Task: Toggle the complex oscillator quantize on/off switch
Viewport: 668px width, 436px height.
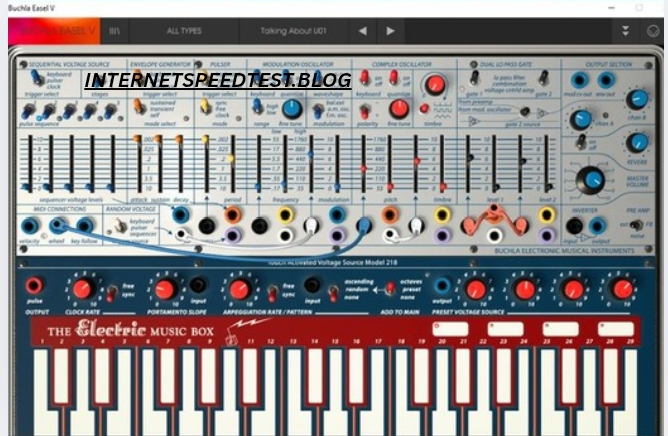Action: [394, 78]
